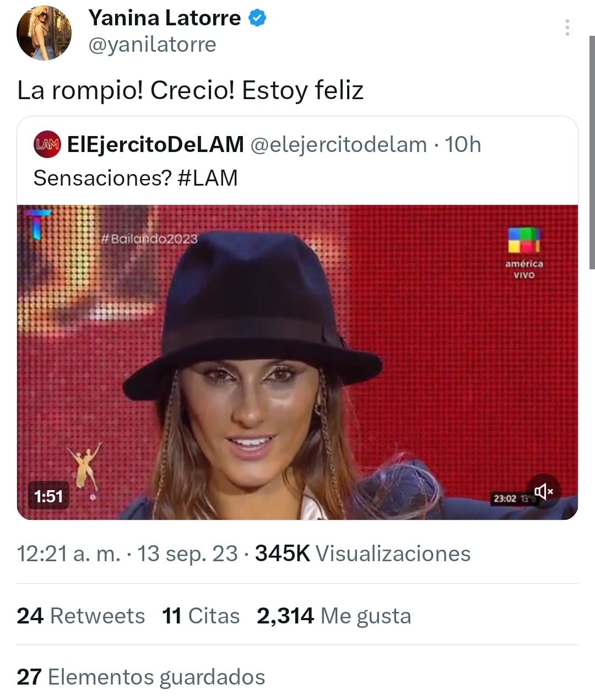Screen dimensions: 595x700
Task: Play the quoted tweet video
Action: click(x=297, y=362)
